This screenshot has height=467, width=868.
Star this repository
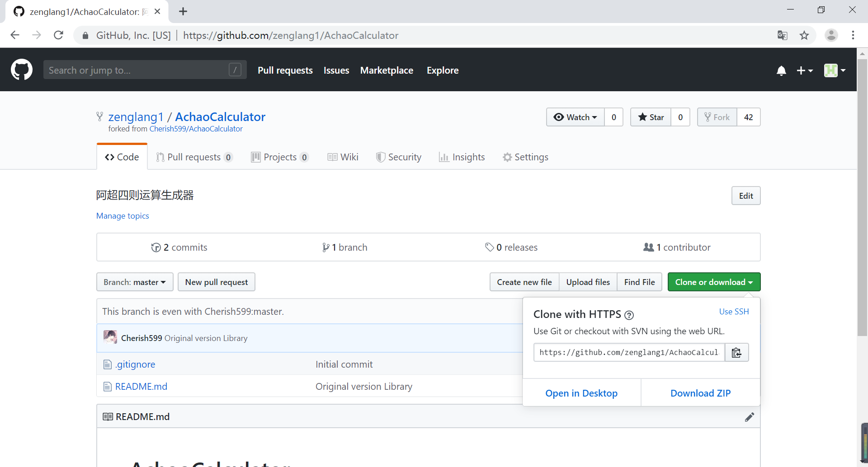click(x=651, y=117)
